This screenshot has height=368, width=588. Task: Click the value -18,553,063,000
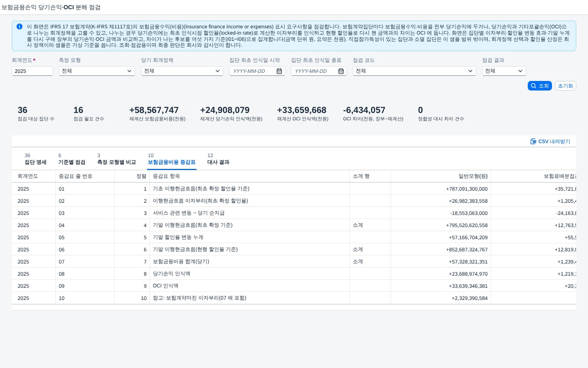(469, 213)
